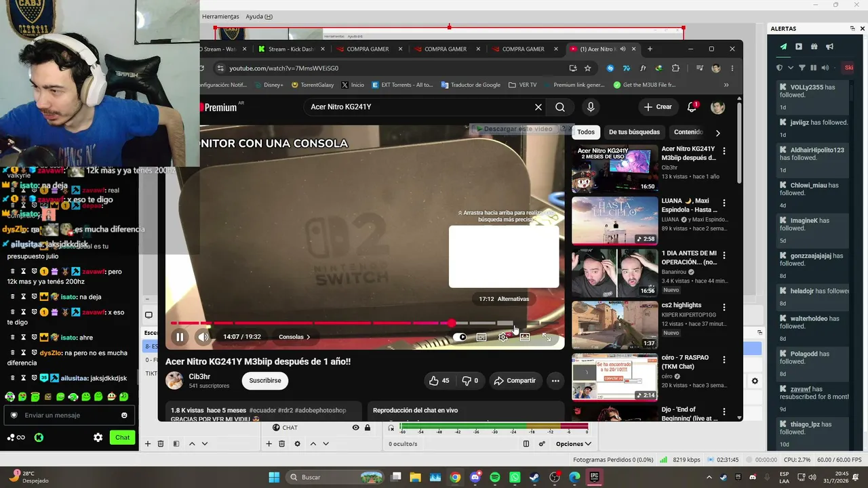Open the YouTube notifications bell
Image resolution: width=868 pixels, height=488 pixels.
(x=692, y=107)
